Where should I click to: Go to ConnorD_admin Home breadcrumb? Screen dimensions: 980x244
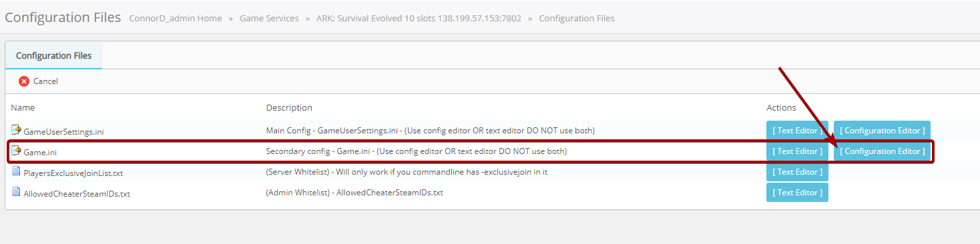point(175,19)
